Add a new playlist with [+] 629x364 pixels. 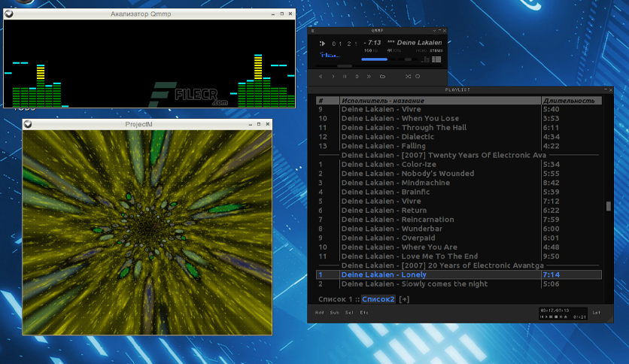[x=404, y=299]
